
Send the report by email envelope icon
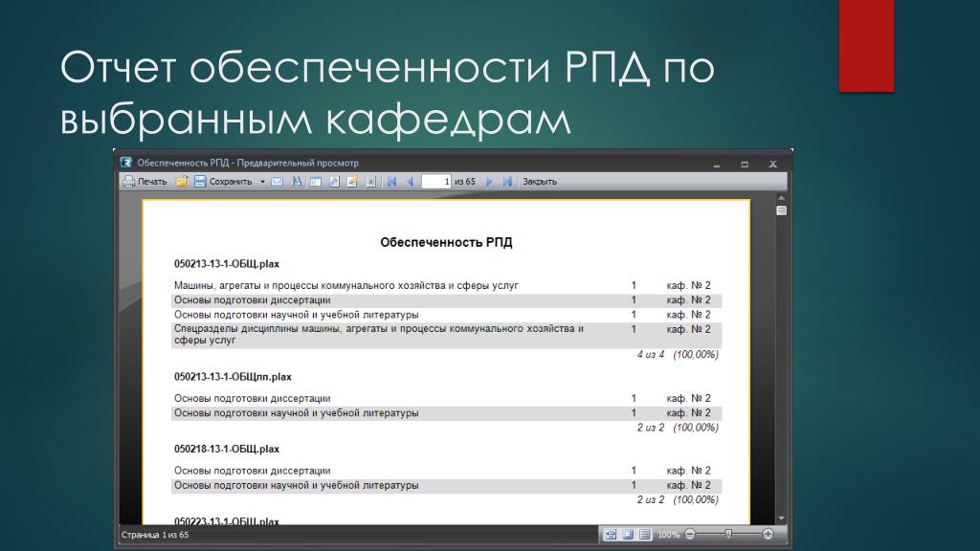tap(277, 182)
